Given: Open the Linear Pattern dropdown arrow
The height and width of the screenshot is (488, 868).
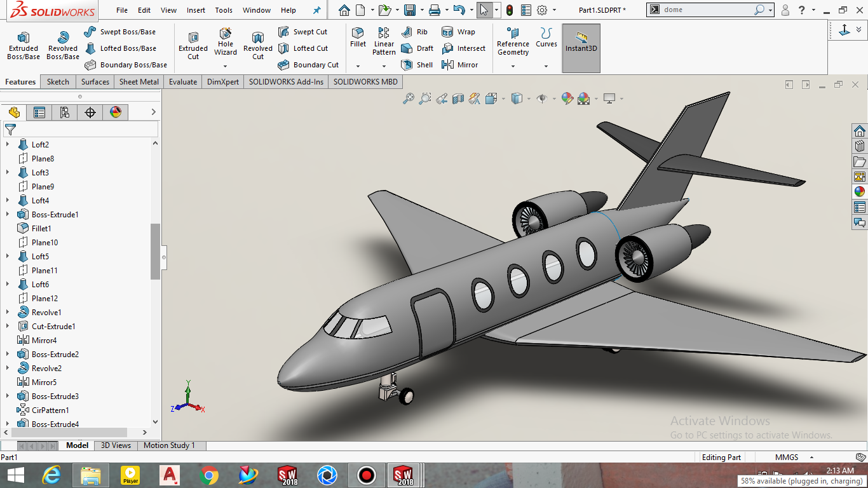Looking at the screenshot, I should (x=384, y=66).
